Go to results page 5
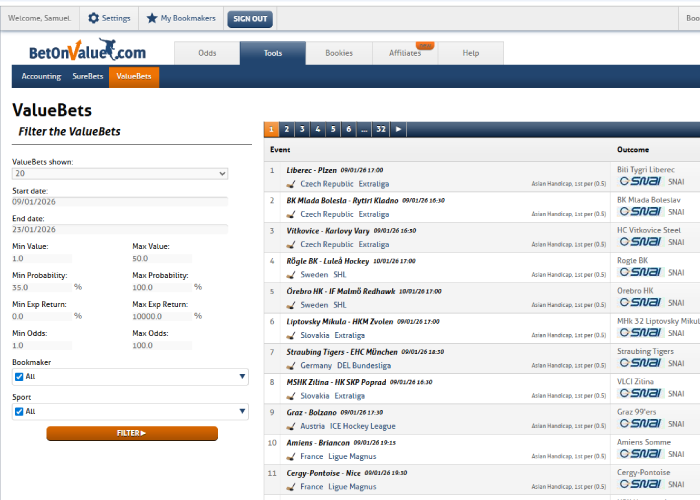 click(333, 129)
